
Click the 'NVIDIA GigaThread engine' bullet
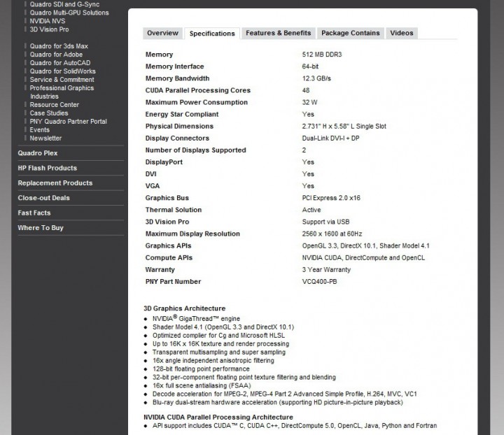click(x=196, y=318)
